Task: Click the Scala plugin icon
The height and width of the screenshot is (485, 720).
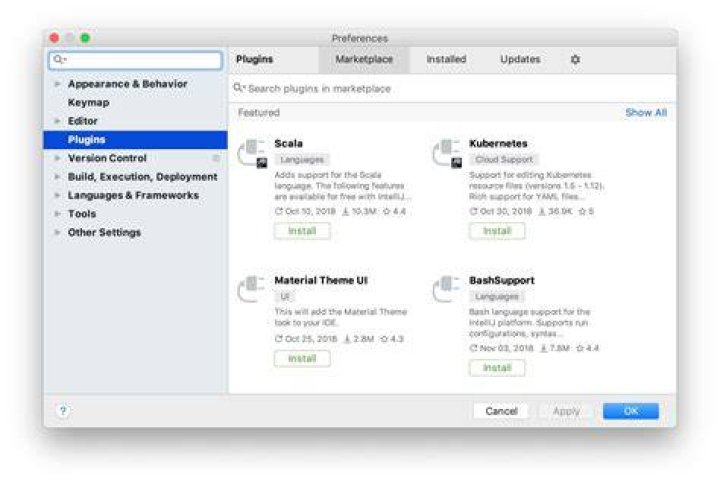Action: pos(252,153)
